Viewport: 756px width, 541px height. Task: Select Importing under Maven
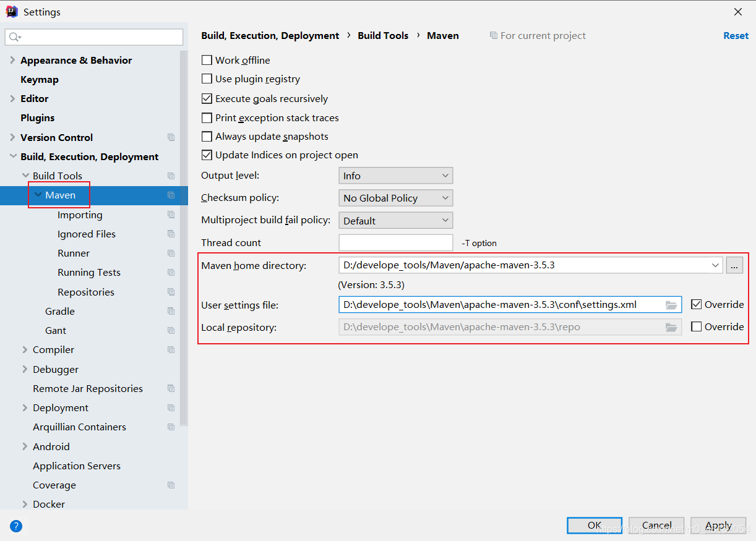80,215
